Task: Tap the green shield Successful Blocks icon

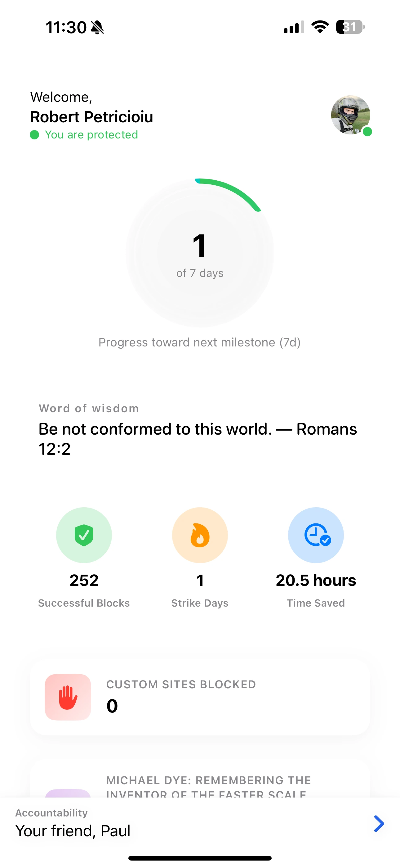Action: coord(84,535)
